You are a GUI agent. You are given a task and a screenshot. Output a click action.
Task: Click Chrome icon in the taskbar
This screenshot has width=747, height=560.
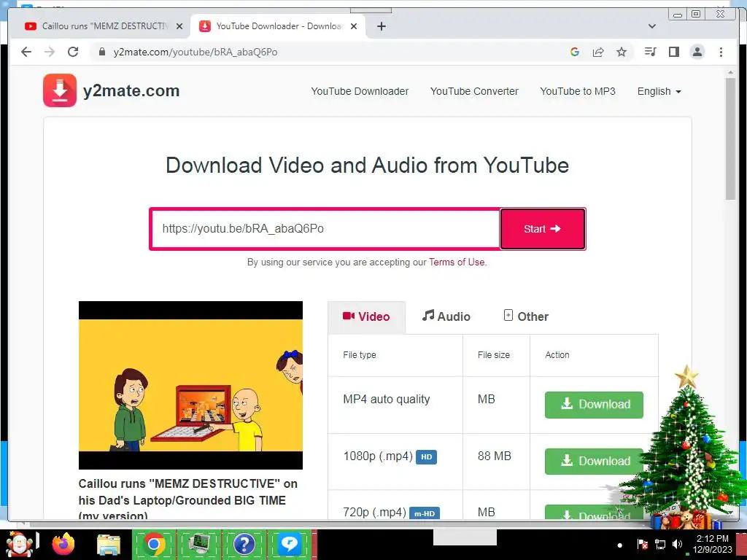tap(153, 544)
